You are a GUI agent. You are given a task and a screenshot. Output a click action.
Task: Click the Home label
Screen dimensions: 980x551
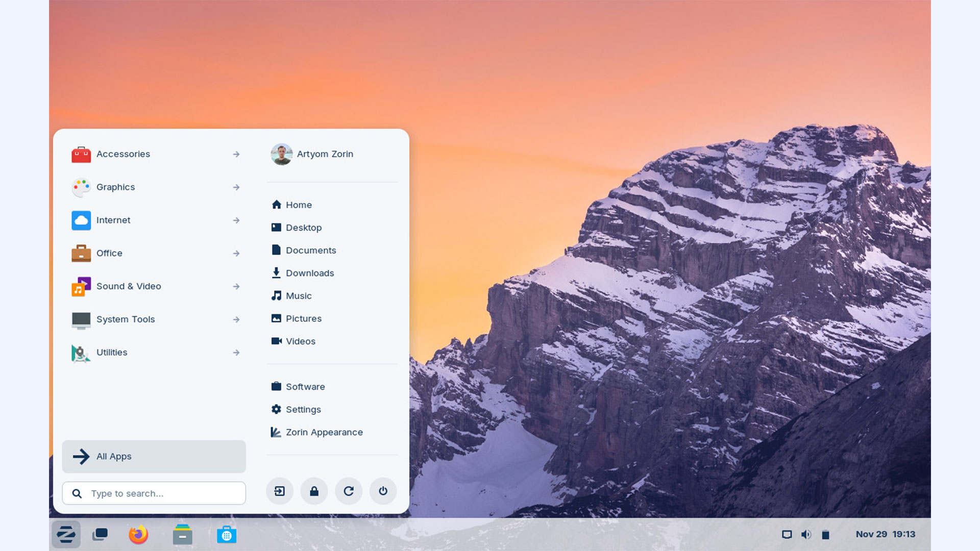point(299,205)
